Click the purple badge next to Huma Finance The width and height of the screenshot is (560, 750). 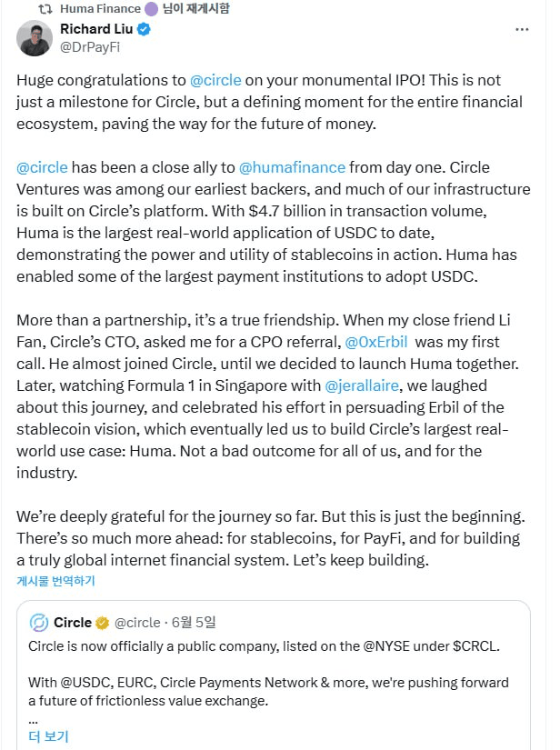150,9
